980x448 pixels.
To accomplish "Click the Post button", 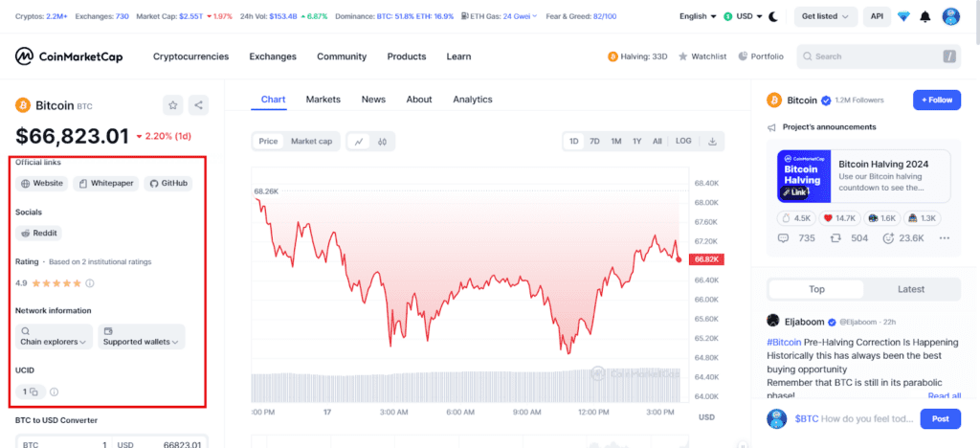I will pos(940,418).
